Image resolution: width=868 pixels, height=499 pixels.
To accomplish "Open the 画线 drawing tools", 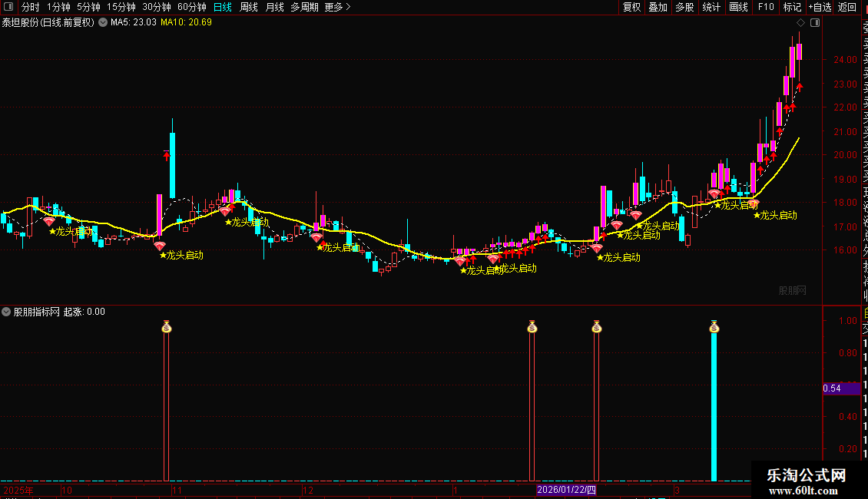I will [738, 7].
